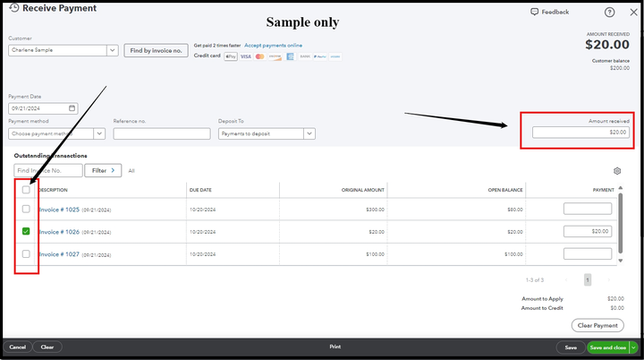The width and height of the screenshot is (644, 360).
Task: Click the PayPal payment icon
Action: (x=320, y=56)
